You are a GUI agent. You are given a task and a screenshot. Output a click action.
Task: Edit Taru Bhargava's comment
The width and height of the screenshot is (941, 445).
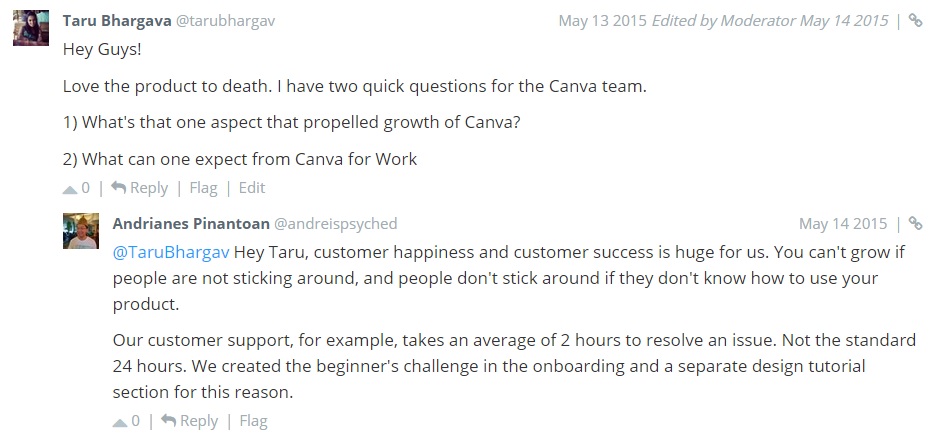tap(252, 188)
